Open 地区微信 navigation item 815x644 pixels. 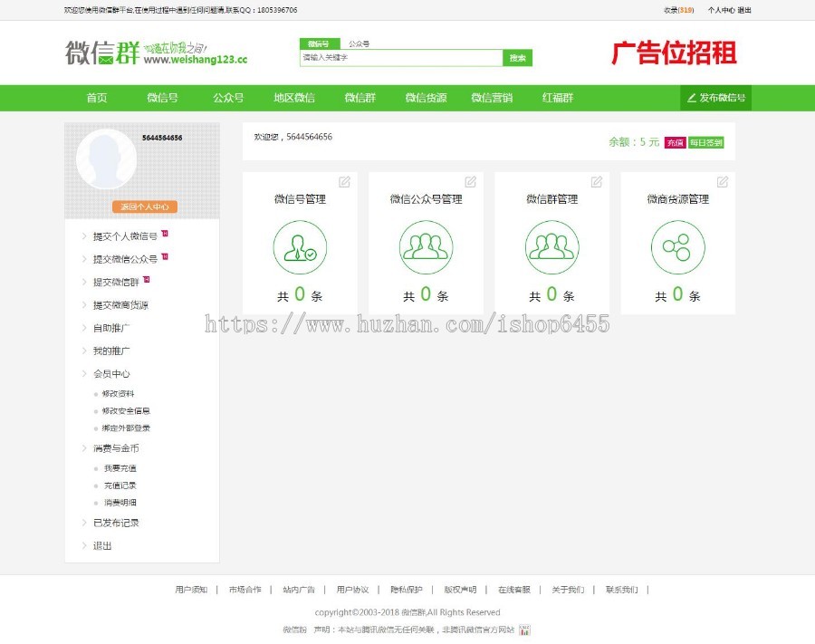(x=294, y=98)
